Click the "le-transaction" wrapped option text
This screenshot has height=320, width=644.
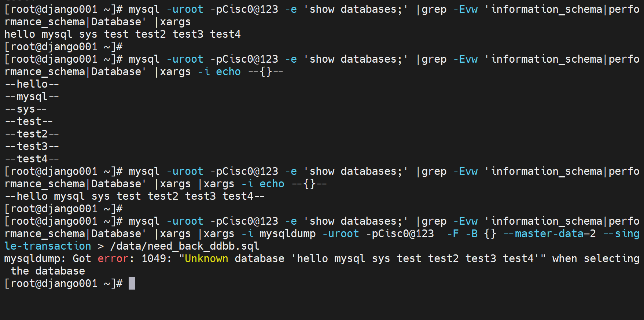48,246
